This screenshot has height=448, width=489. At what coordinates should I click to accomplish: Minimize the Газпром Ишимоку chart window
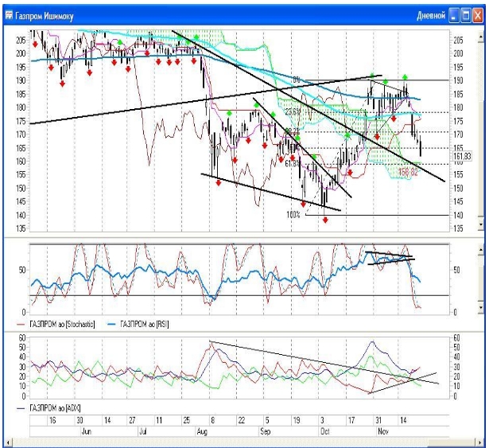pyautogui.click(x=454, y=15)
